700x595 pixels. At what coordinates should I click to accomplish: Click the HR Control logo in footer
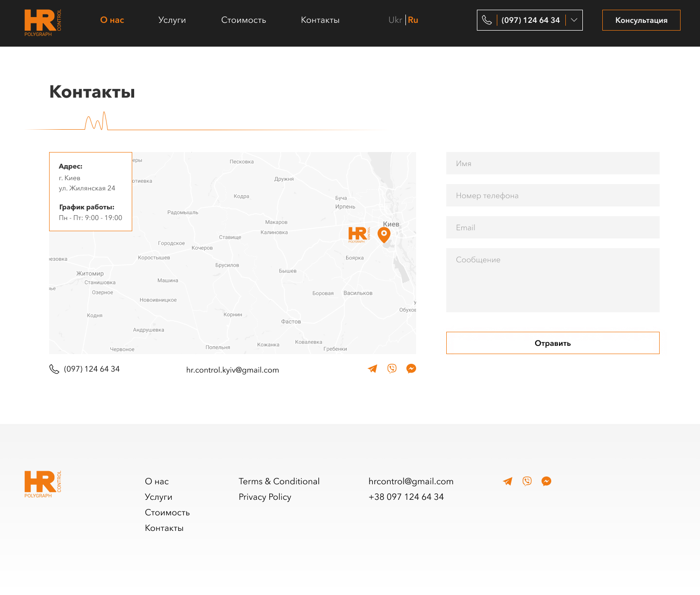43,484
